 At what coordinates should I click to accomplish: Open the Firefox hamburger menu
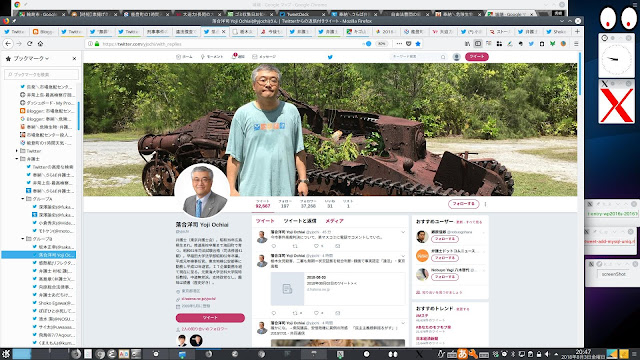(576, 44)
